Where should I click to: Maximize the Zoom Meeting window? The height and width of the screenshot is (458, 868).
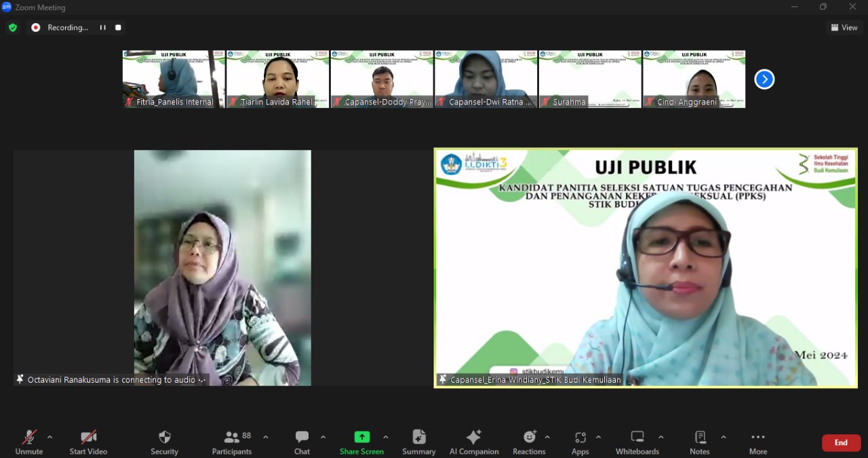coord(823,7)
